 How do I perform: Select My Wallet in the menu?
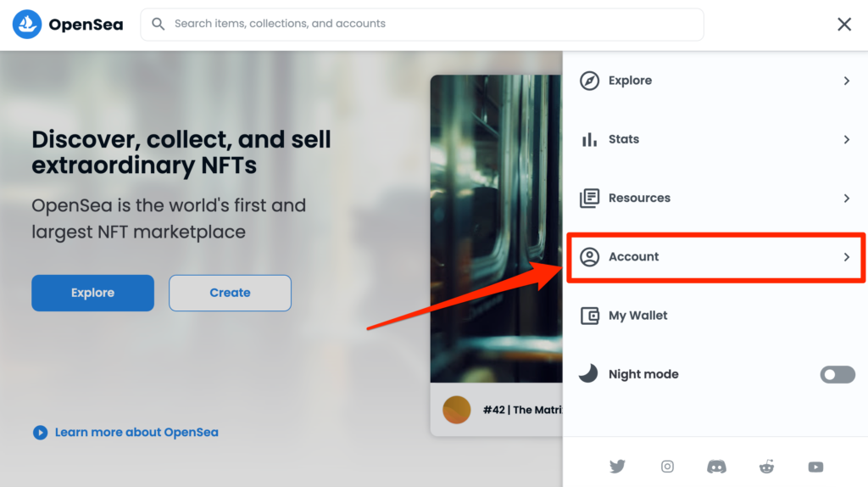point(637,316)
